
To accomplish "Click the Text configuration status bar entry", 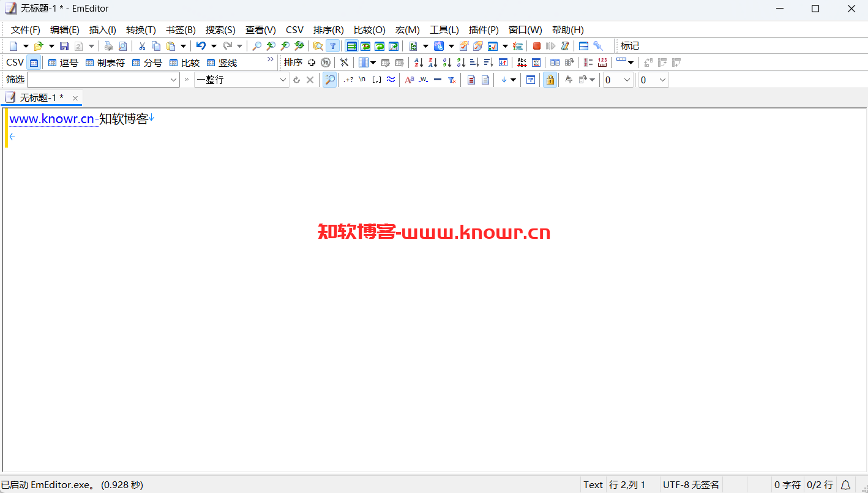I will (593, 484).
